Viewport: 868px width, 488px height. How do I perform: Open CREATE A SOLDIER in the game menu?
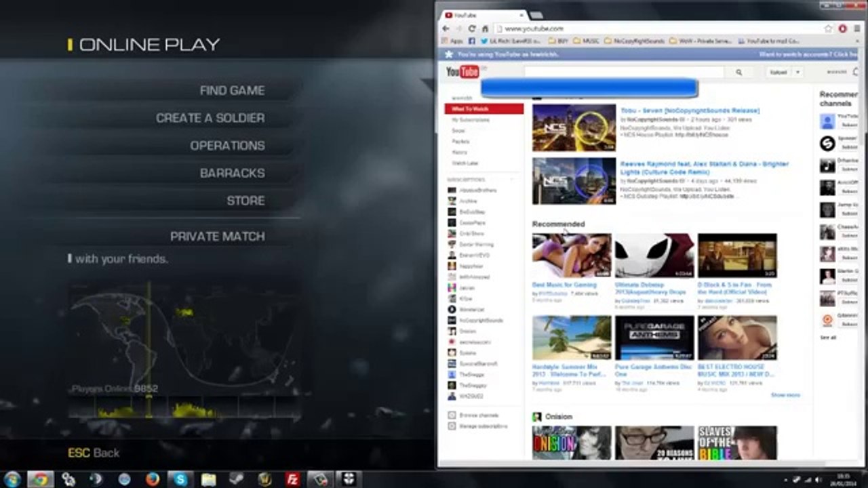coord(210,118)
